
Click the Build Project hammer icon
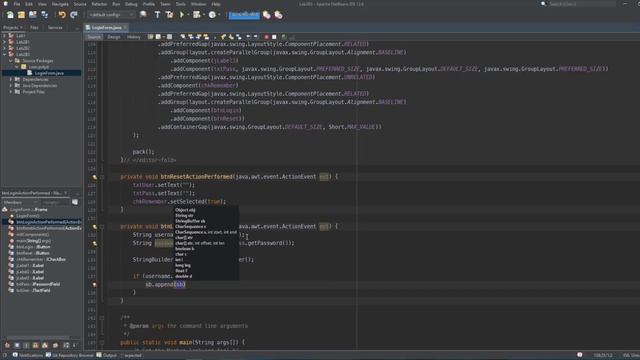click(x=157, y=15)
